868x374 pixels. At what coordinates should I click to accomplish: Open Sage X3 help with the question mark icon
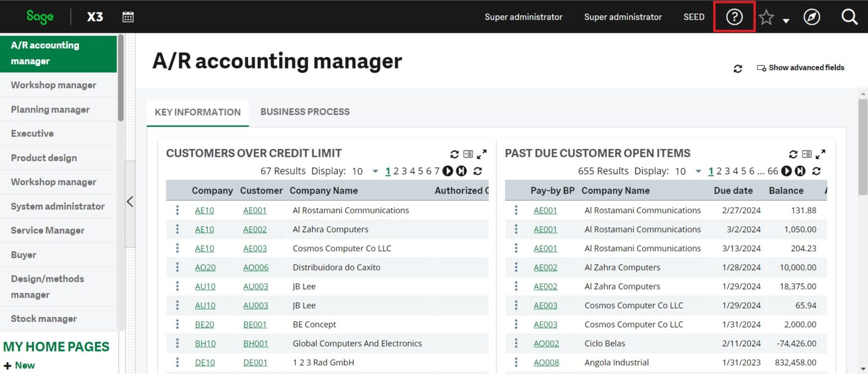coord(734,16)
